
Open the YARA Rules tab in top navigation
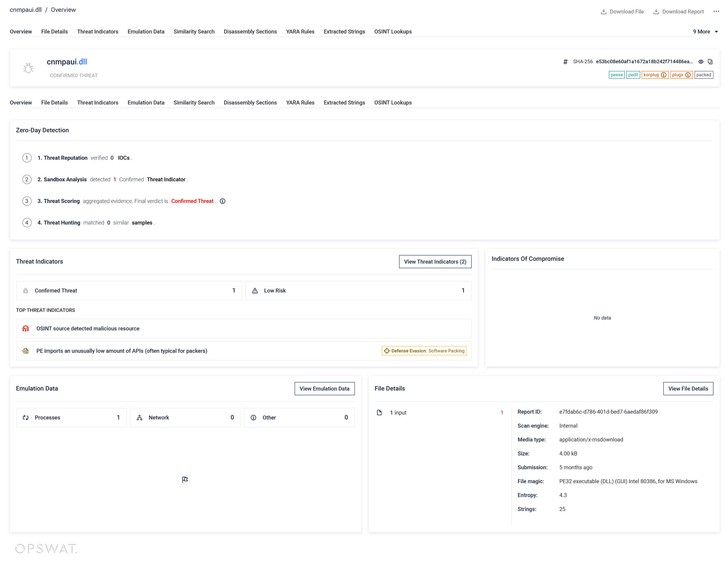tap(300, 32)
